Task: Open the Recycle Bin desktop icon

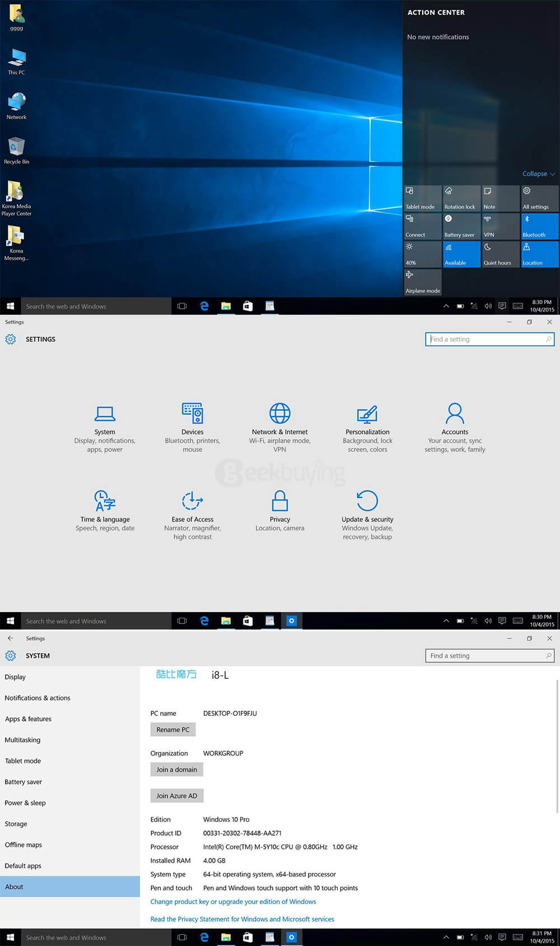Action: 16,151
